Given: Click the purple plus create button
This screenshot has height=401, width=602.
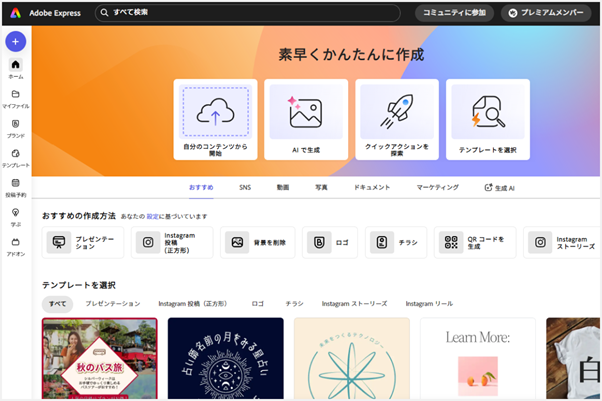Looking at the screenshot, I should [x=15, y=41].
